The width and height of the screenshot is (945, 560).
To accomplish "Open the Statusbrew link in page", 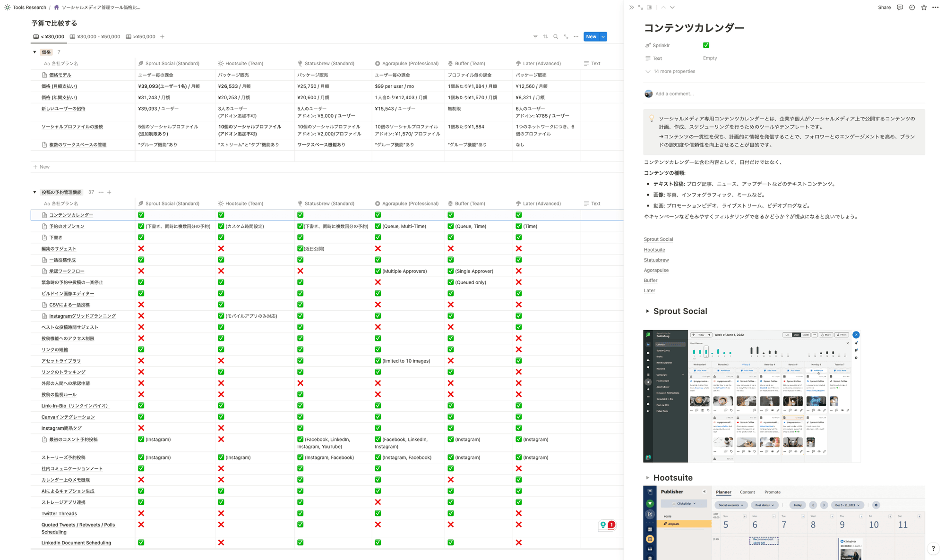I will coord(656,260).
